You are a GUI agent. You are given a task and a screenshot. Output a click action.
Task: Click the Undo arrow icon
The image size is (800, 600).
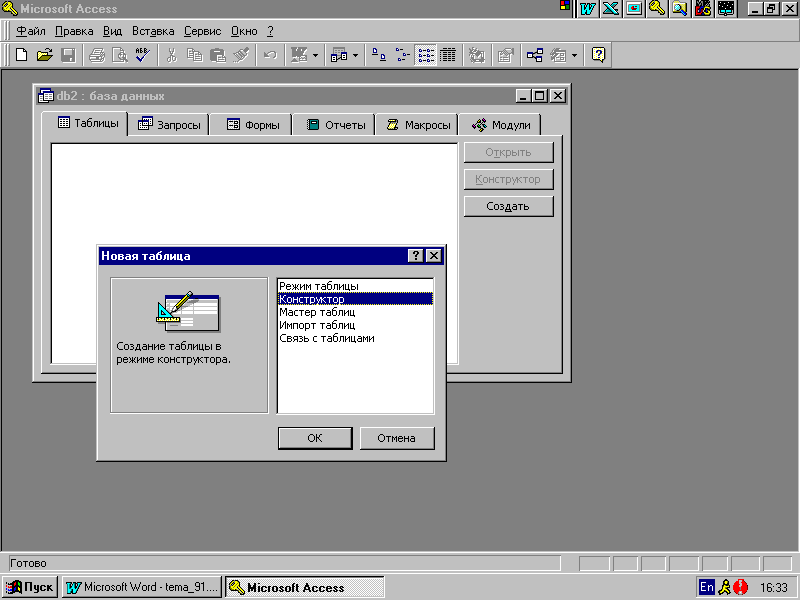270,55
